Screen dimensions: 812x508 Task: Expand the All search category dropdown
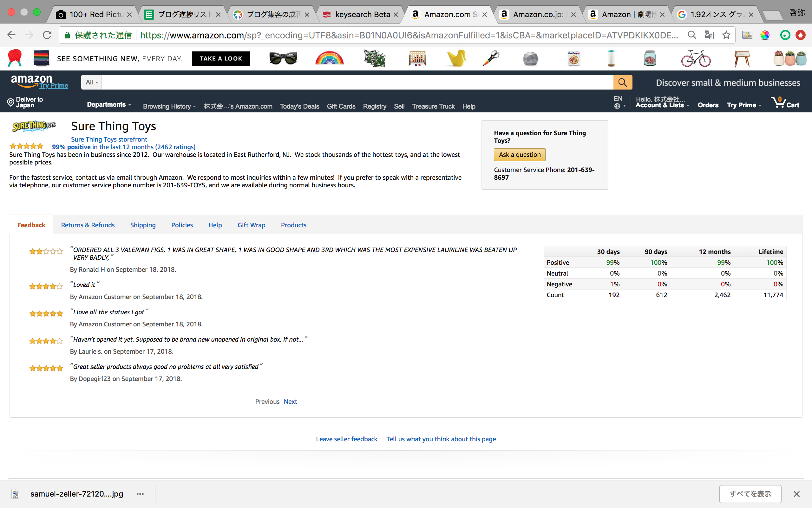[92, 82]
